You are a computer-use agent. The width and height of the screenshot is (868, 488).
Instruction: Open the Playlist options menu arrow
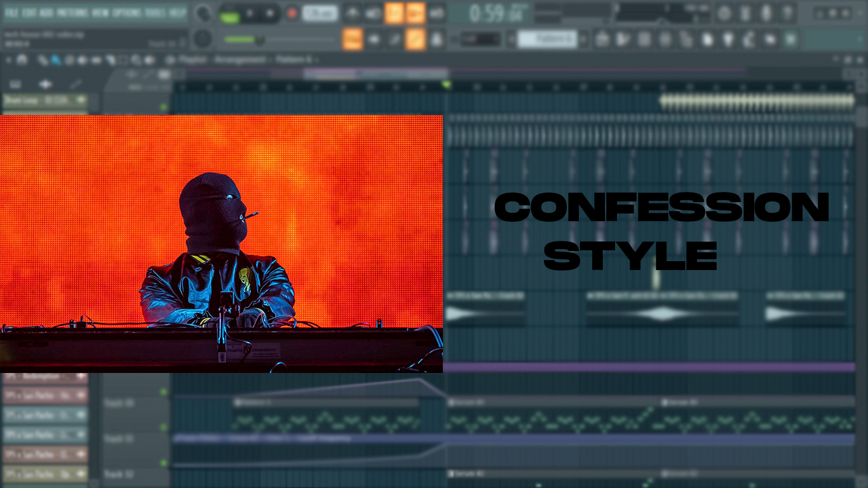9,60
